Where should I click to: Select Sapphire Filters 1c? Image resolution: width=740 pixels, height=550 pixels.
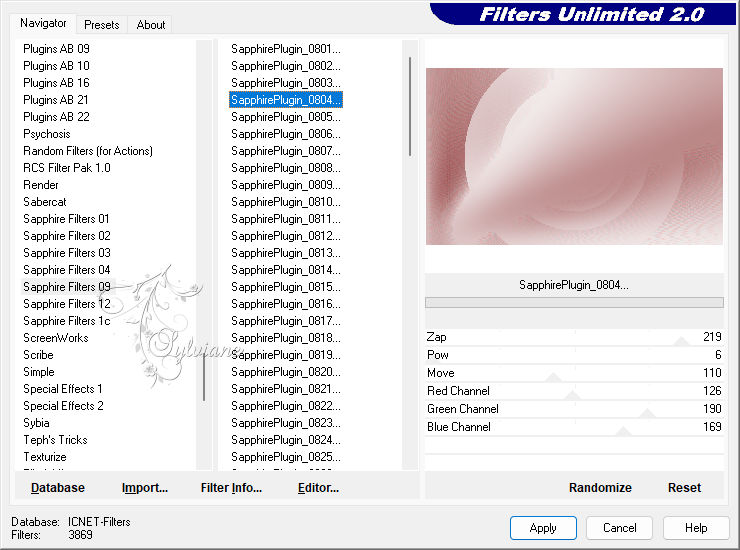click(x=67, y=321)
